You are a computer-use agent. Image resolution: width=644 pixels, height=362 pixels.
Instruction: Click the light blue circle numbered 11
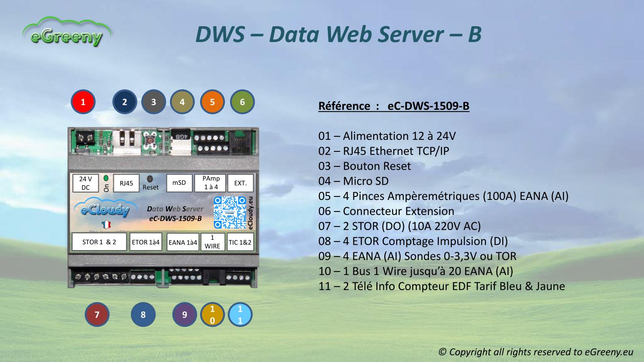coord(240,314)
